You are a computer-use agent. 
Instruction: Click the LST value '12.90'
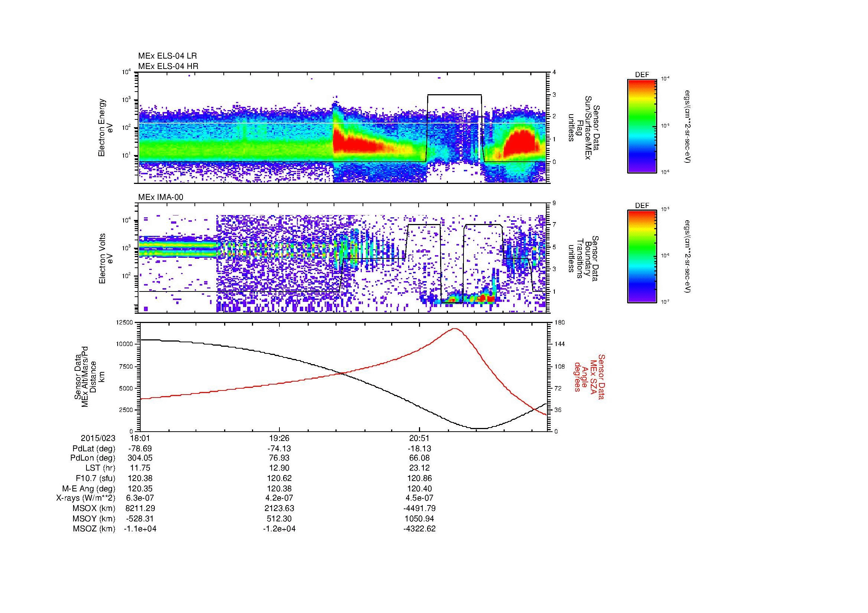[x=279, y=468]
